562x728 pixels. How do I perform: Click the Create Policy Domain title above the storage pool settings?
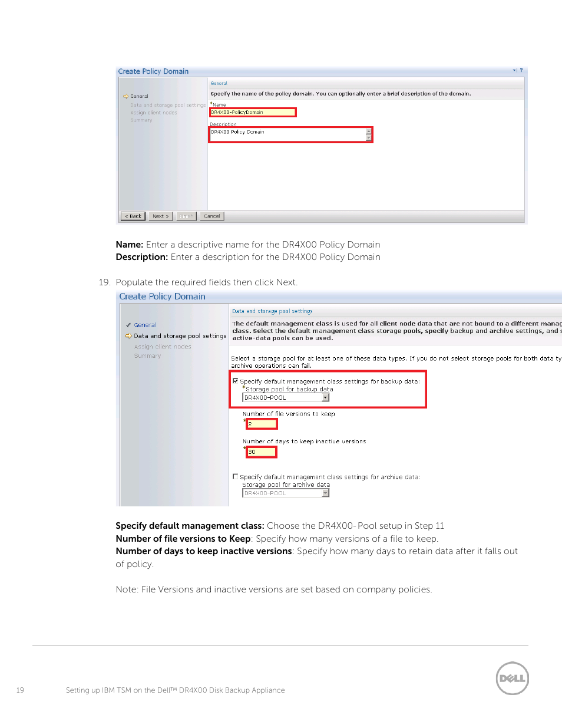163,297
